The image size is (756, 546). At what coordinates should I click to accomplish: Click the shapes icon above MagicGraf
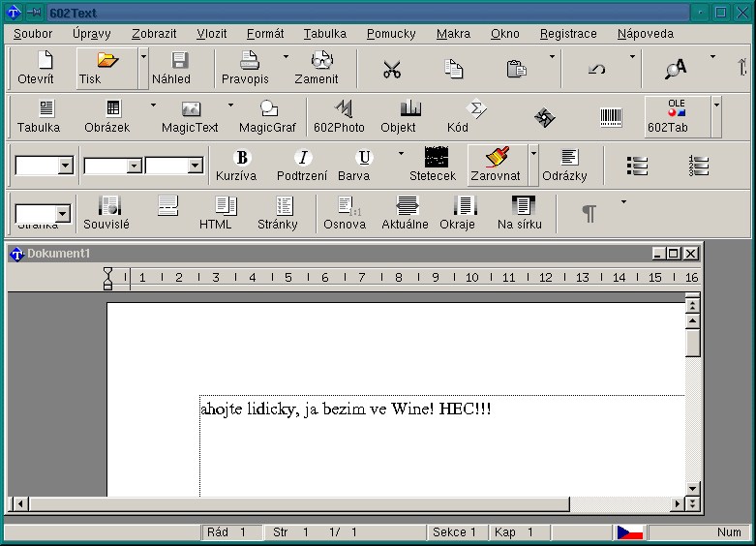tap(268, 108)
